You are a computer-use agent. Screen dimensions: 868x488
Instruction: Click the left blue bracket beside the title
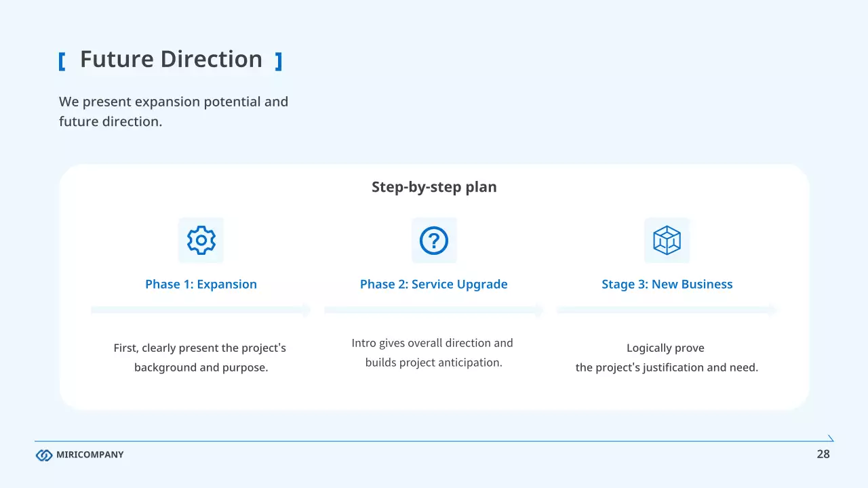point(62,62)
